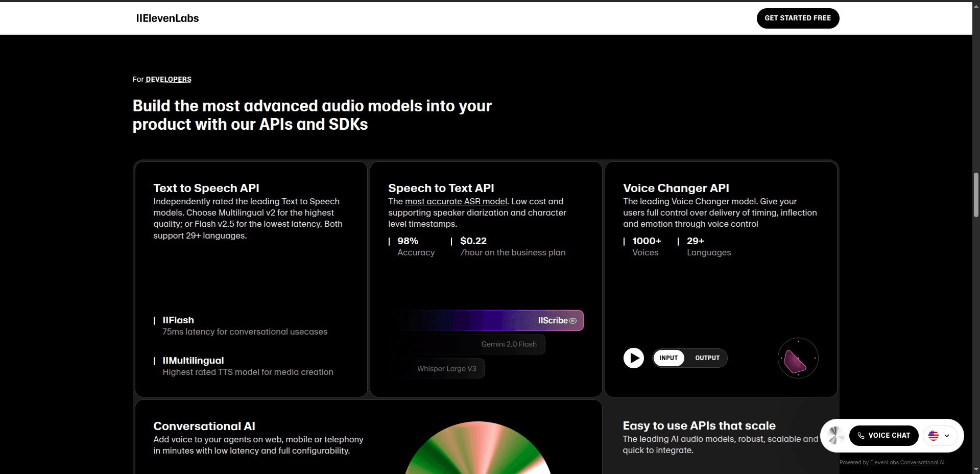Select the INPUT toggle option

pyautogui.click(x=668, y=358)
